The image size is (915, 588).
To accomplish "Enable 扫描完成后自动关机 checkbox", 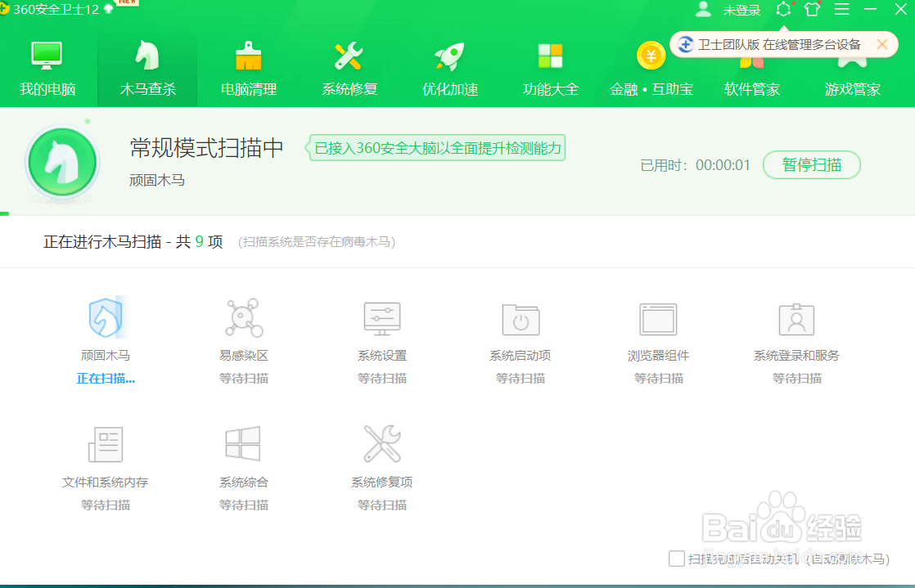I will 676,559.
